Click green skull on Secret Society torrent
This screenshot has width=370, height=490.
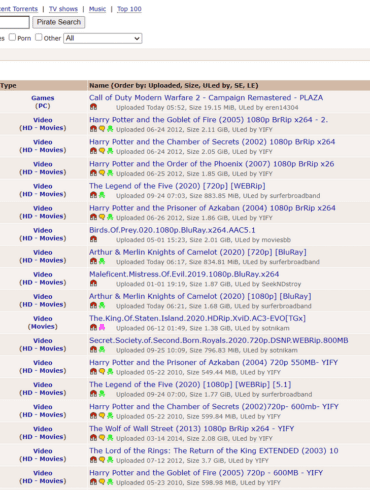click(x=102, y=350)
